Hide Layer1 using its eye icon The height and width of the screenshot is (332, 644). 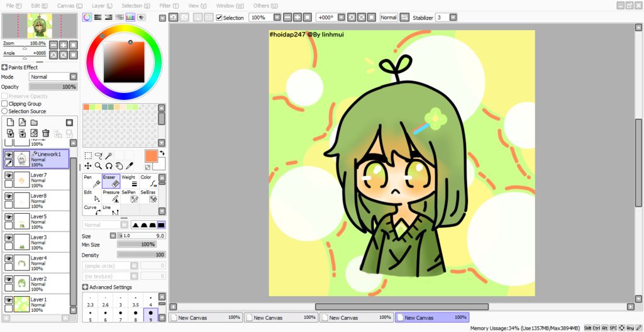pyautogui.click(x=8, y=300)
